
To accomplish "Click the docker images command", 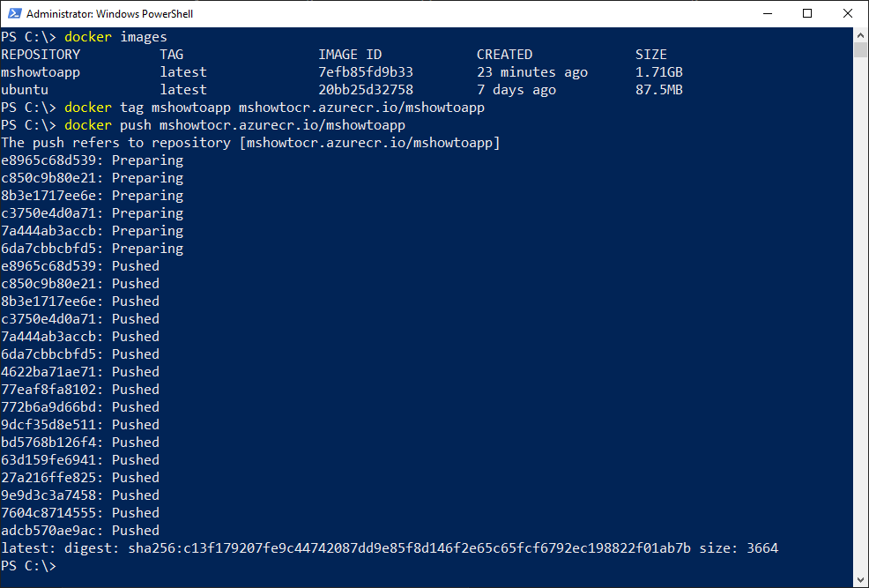I will tap(115, 37).
